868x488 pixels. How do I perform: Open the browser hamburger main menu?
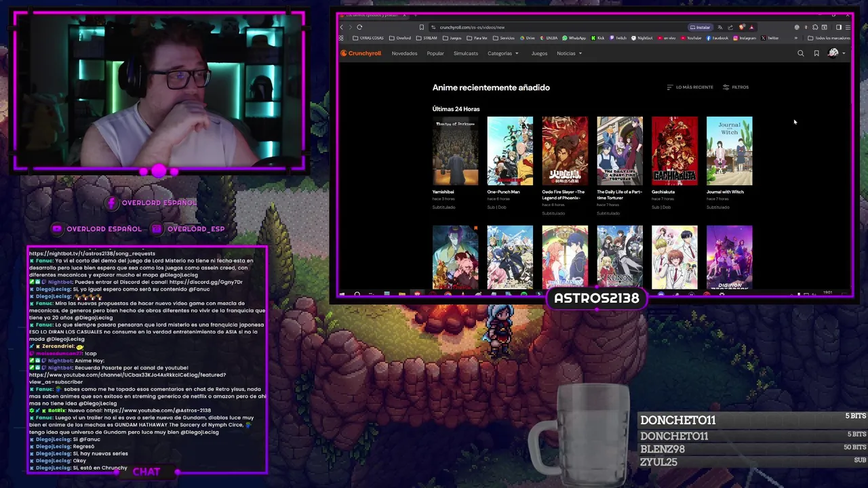[848, 27]
